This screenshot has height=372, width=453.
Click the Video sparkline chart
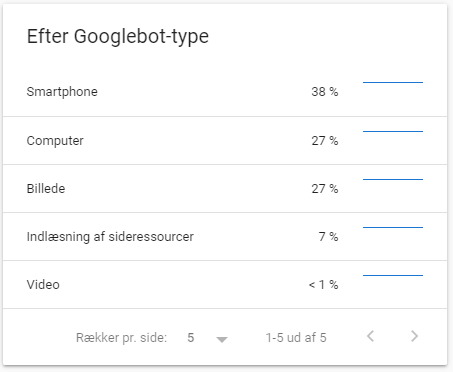point(393,275)
